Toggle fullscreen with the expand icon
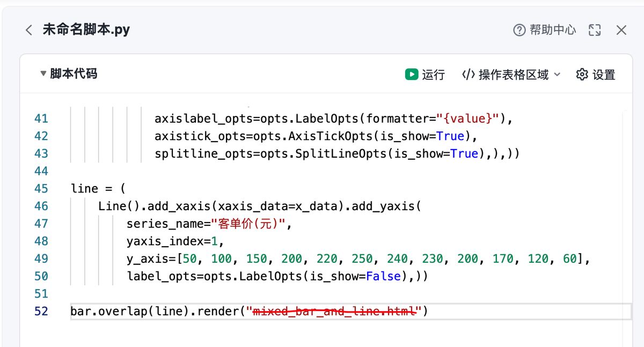Screen dimensions: 644x347 point(595,30)
